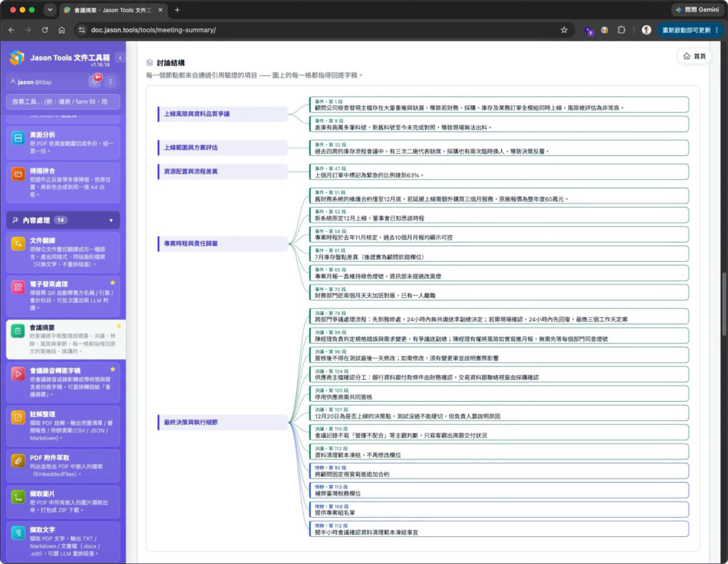The image size is (728, 564).
Task: Click the 重新啟動即可更新 button
Action: tap(690, 30)
